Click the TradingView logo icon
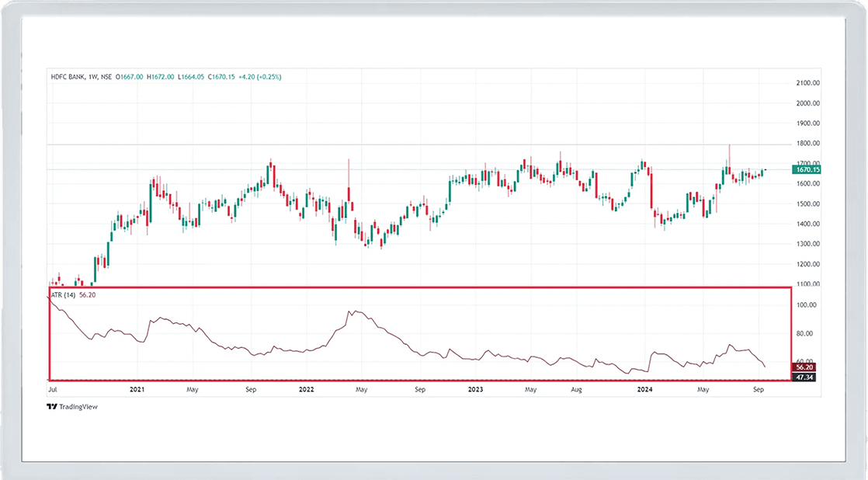This screenshot has width=868, height=480. click(x=51, y=406)
